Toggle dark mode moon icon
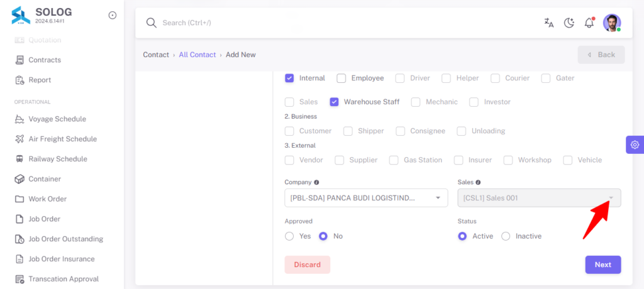The height and width of the screenshot is (289, 644). coord(569,23)
